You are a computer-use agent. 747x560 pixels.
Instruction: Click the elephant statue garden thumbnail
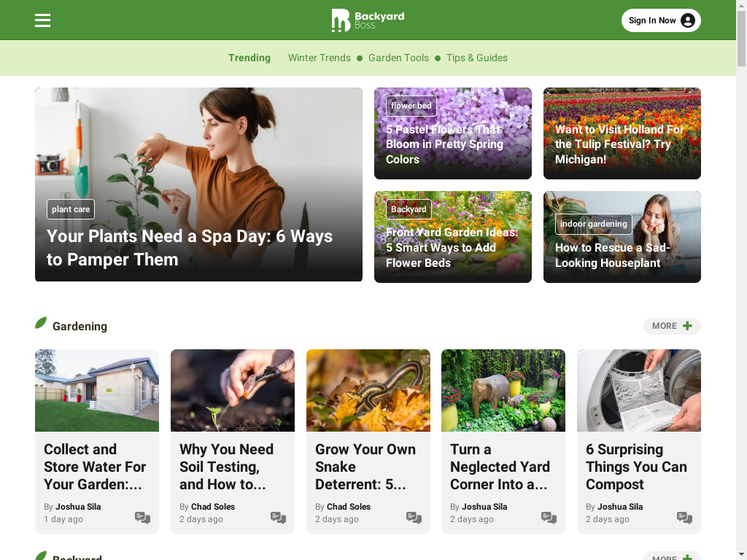[503, 391]
